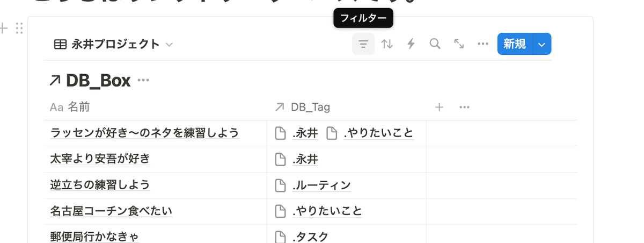Click the sort arrows icon
644x243 pixels.
[x=387, y=44]
